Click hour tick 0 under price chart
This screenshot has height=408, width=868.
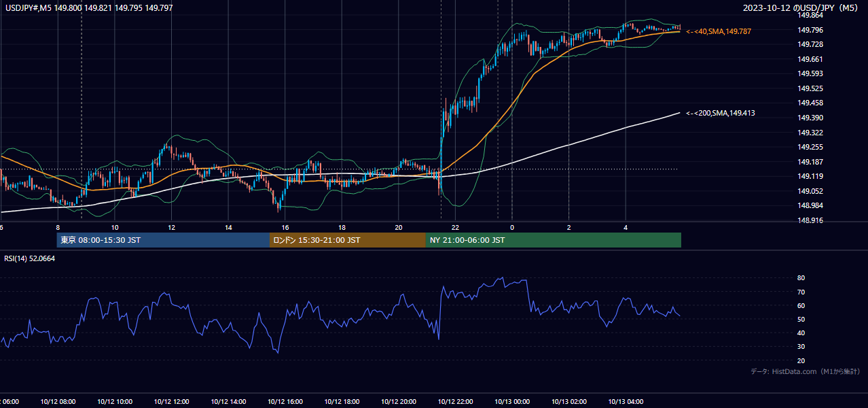click(512, 228)
